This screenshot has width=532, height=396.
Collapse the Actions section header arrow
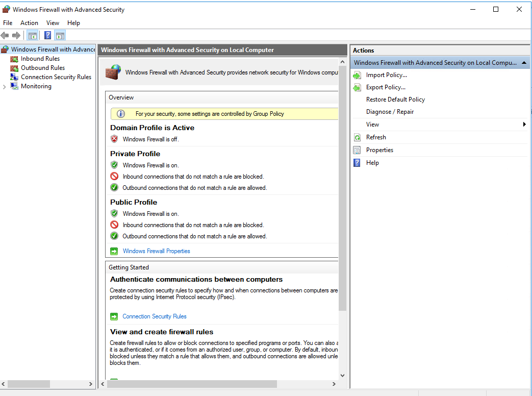(524, 63)
